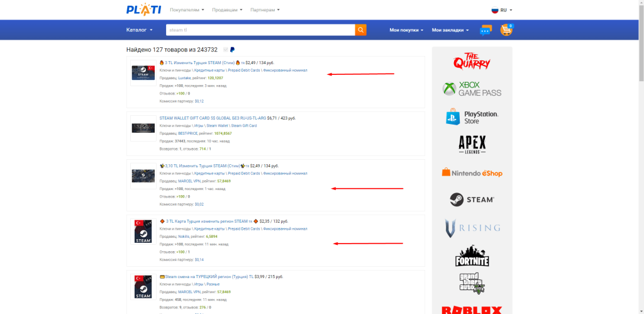This screenshot has width=644, height=314.
Task: Open the Apex Legends banner
Action: 472,145
